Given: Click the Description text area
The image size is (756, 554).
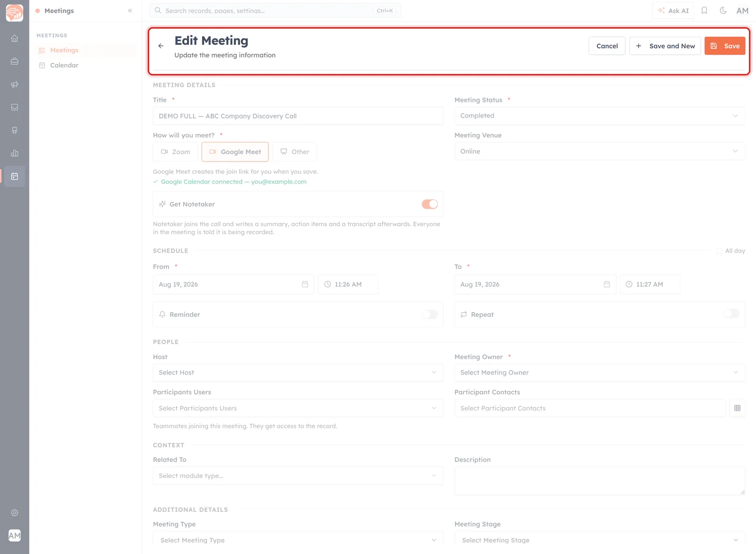Looking at the screenshot, I should click(600, 481).
